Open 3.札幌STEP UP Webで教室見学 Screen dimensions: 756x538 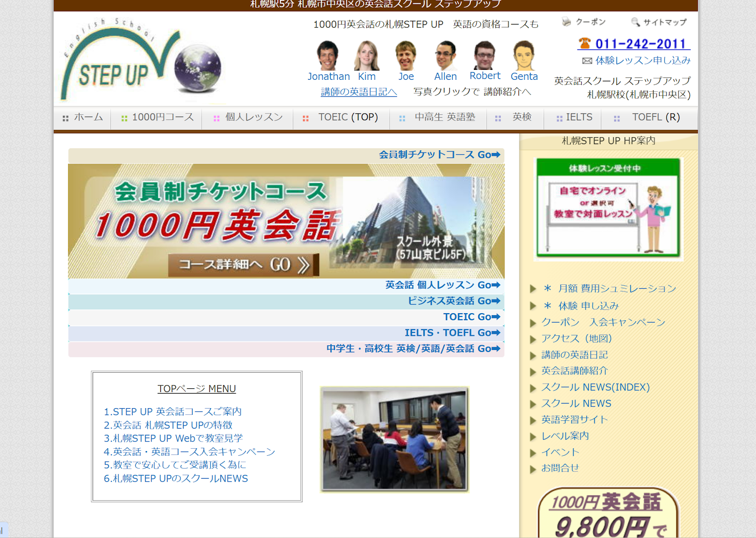(173, 438)
